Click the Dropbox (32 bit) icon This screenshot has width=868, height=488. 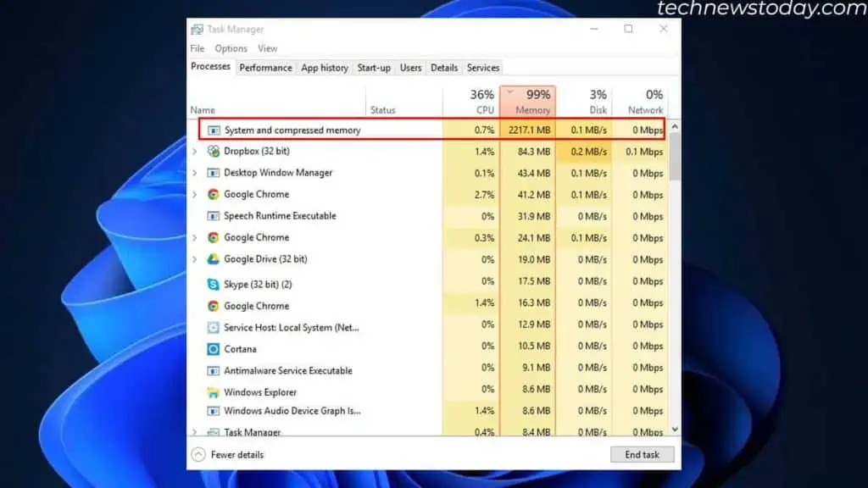click(x=213, y=151)
